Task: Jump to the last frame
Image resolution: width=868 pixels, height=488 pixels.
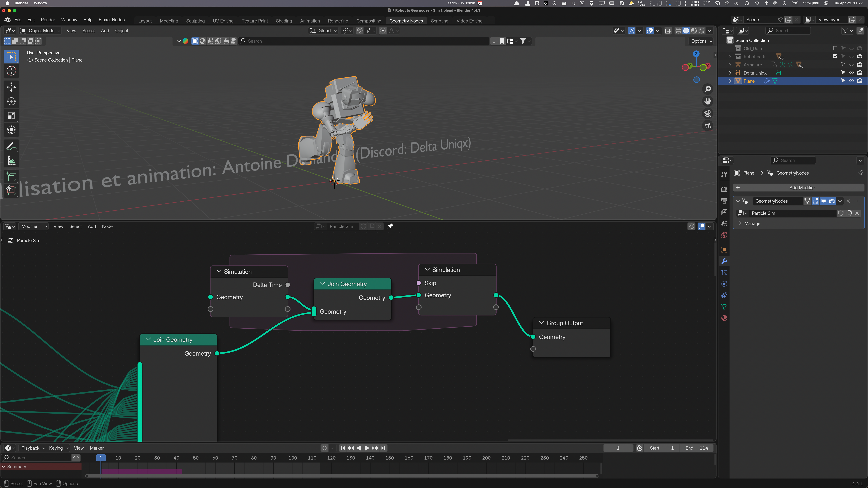Action: click(x=383, y=448)
